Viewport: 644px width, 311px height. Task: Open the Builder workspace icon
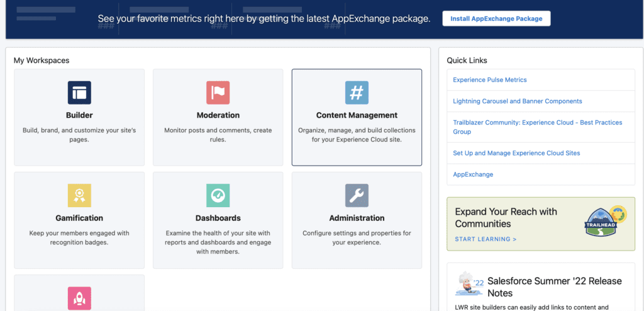click(79, 93)
